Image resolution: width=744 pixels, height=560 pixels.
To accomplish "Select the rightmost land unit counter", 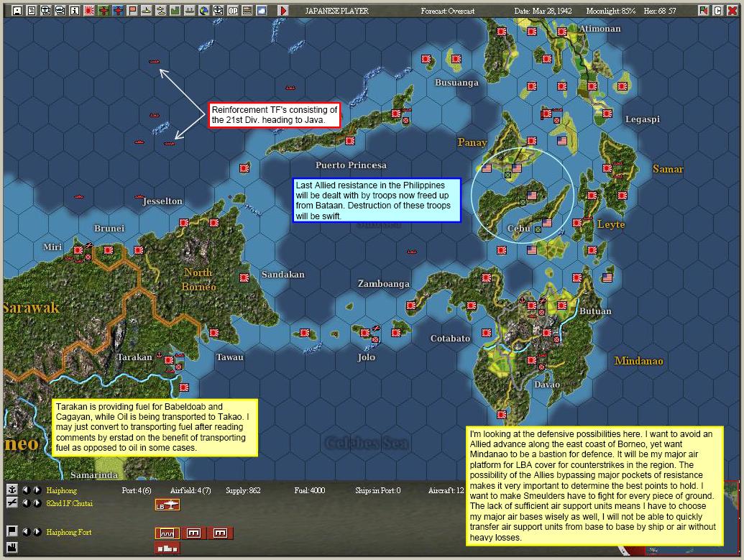I will coord(220,533).
